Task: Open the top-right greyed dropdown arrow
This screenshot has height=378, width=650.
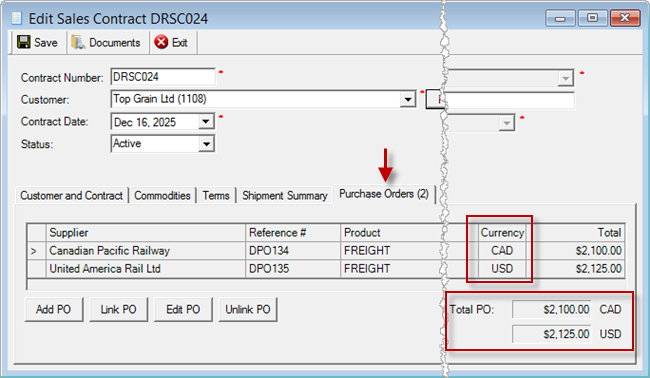Action: [565, 78]
